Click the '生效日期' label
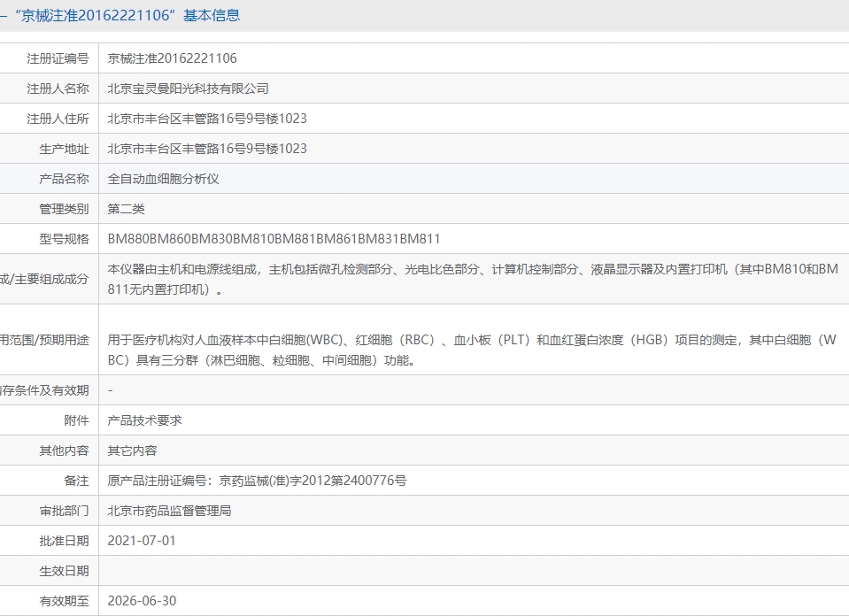 [64, 571]
